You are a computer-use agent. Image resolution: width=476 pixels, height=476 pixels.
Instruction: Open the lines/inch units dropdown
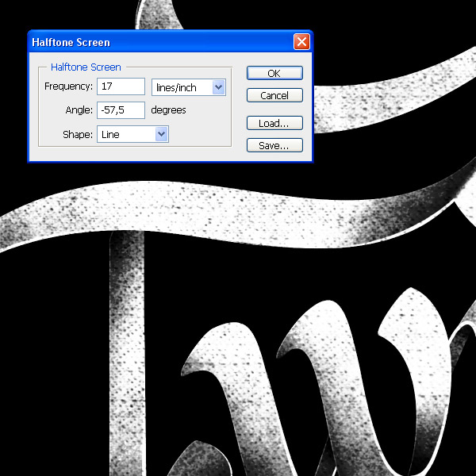(x=189, y=87)
